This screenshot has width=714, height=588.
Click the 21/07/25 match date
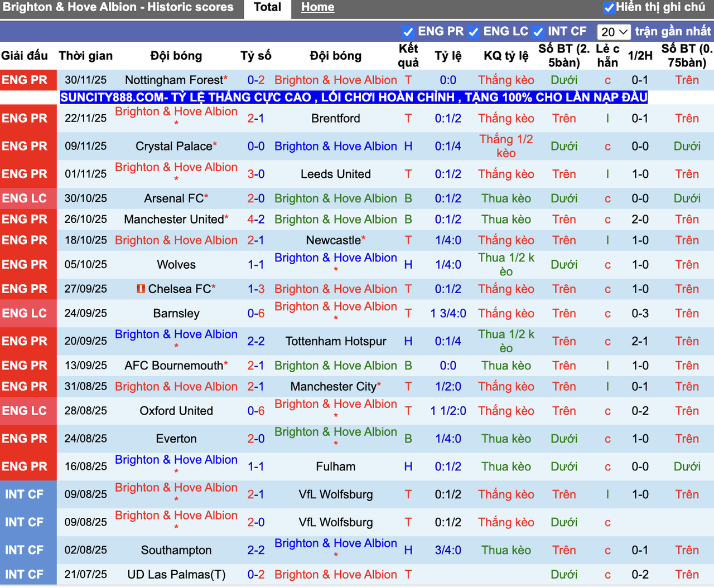[x=85, y=575]
